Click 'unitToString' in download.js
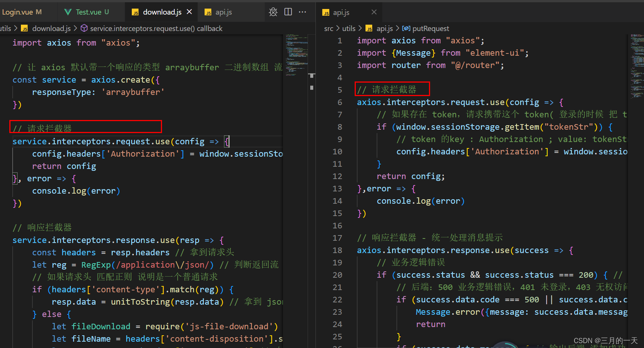Viewport: 644px width, 348px height. [x=140, y=302]
